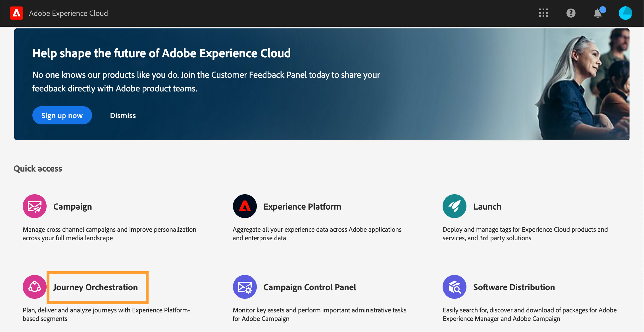Open the Launch title link

click(487, 206)
